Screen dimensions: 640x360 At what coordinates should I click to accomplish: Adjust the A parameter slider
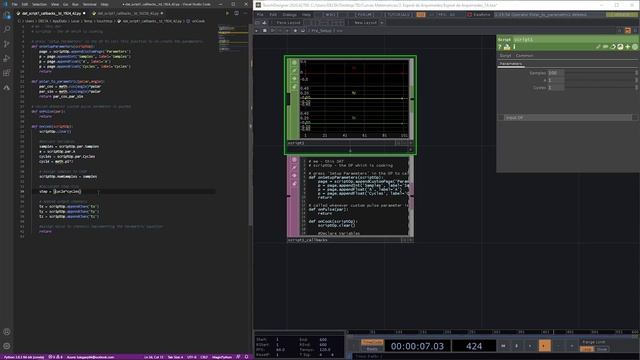[x=601, y=80]
